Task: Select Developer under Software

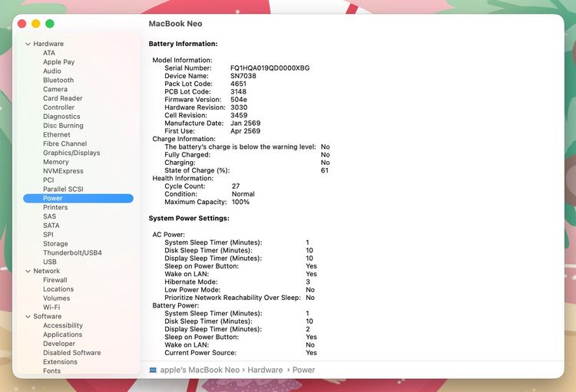Action: click(59, 344)
